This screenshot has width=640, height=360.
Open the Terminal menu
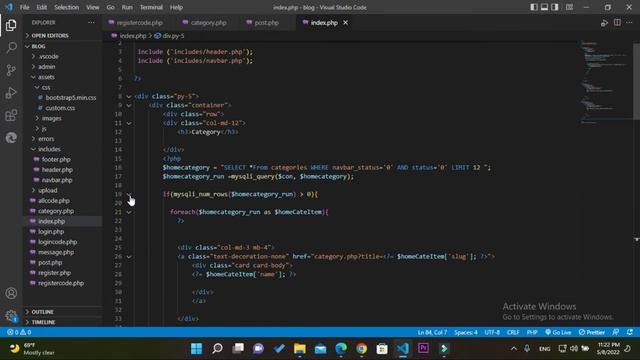pos(151,7)
